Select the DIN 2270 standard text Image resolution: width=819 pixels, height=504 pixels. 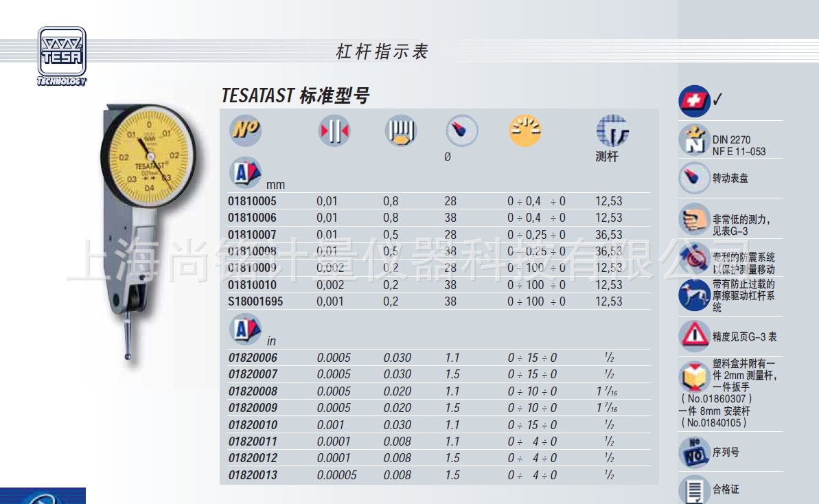click(x=731, y=140)
